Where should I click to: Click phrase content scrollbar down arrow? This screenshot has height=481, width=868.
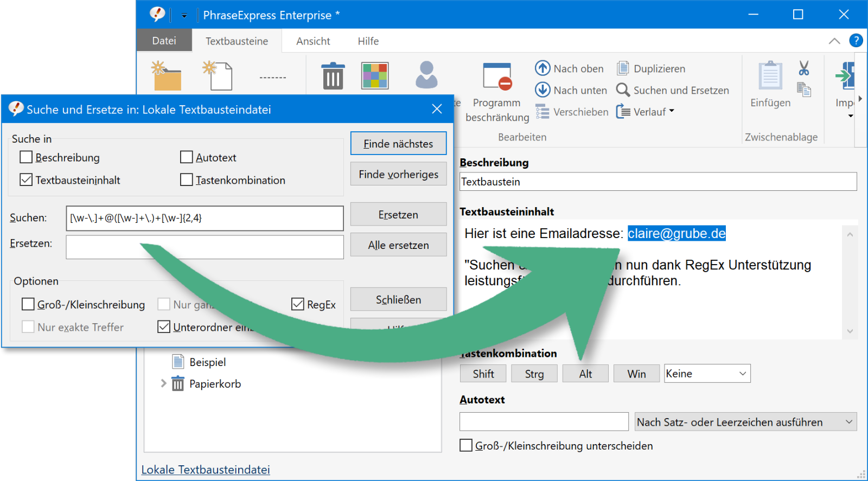(850, 331)
